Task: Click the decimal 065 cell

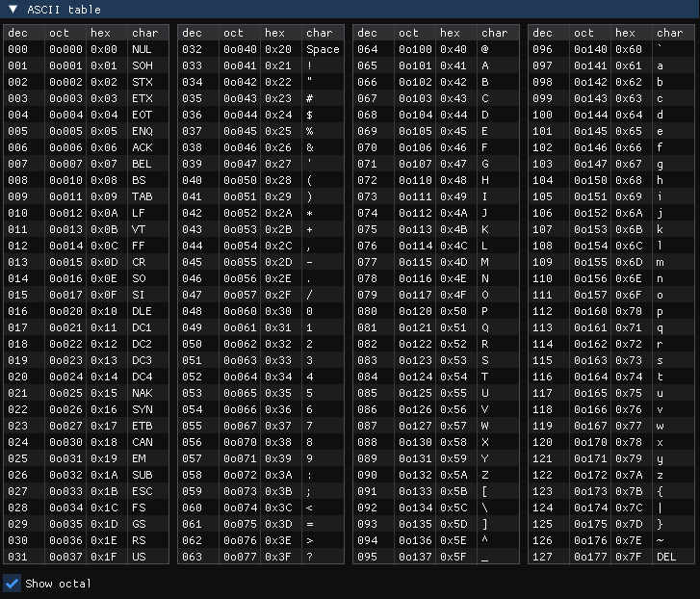Action: pyautogui.click(x=367, y=65)
